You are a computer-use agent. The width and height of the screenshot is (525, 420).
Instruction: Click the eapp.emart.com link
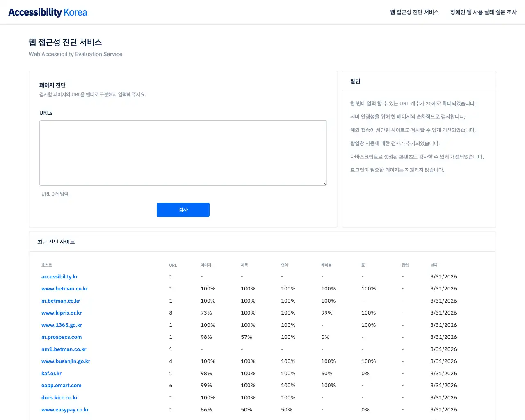click(x=61, y=386)
